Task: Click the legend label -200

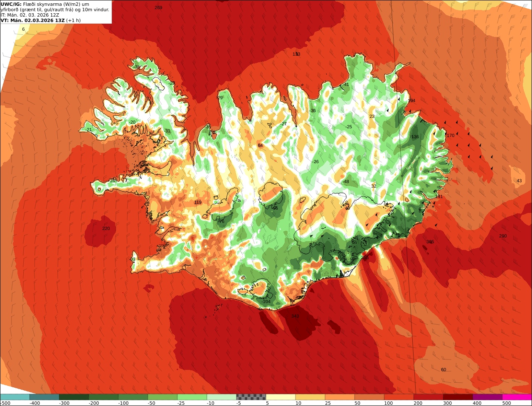Action: click(x=93, y=403)
